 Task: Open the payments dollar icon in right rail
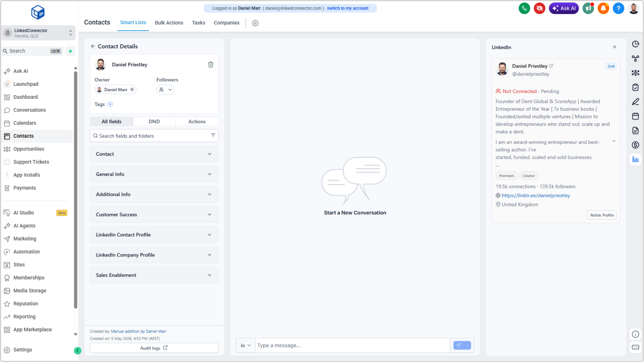coord(635,145)
